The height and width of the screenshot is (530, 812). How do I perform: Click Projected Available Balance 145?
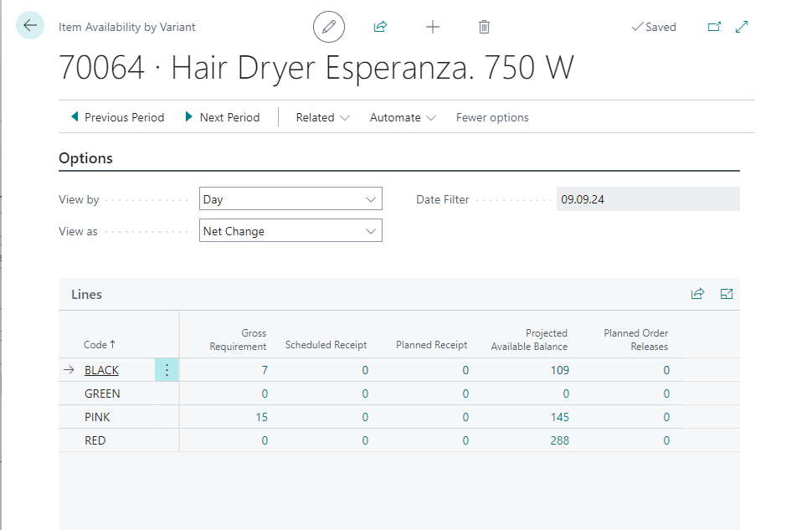(559, 417)
